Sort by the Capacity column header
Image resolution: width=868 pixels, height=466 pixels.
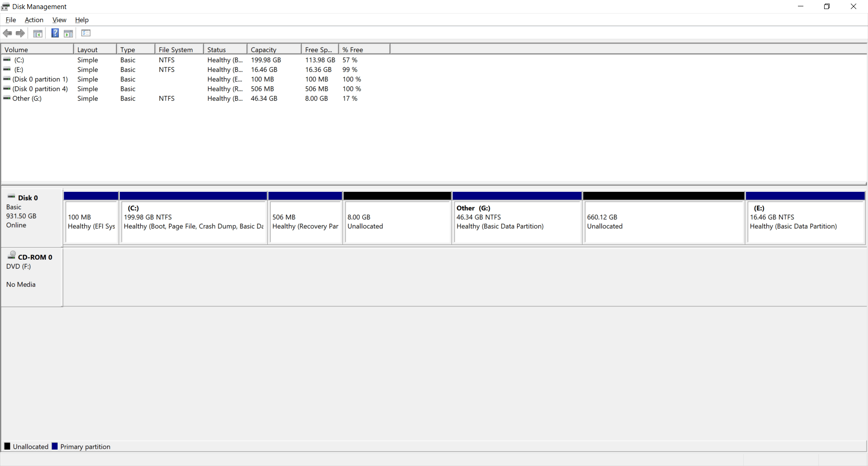click(274, 49)
